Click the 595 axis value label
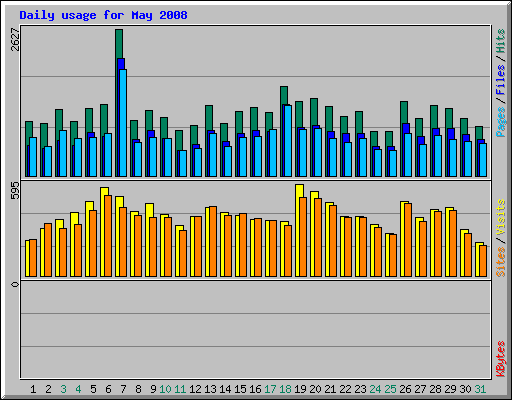This screenshot has height=400, width=512. pos(15,191)
